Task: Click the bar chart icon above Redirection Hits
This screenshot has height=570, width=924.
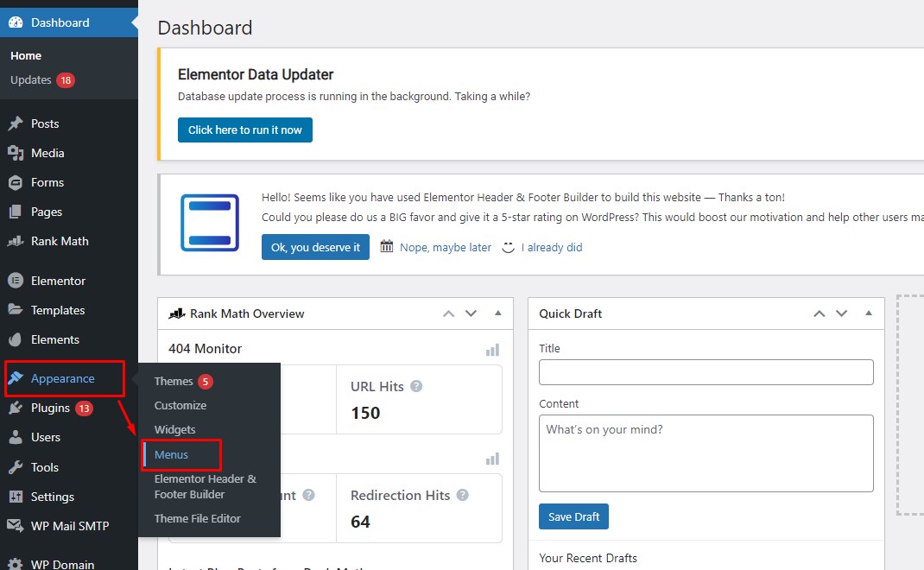Action: click(x=492, y=459)
